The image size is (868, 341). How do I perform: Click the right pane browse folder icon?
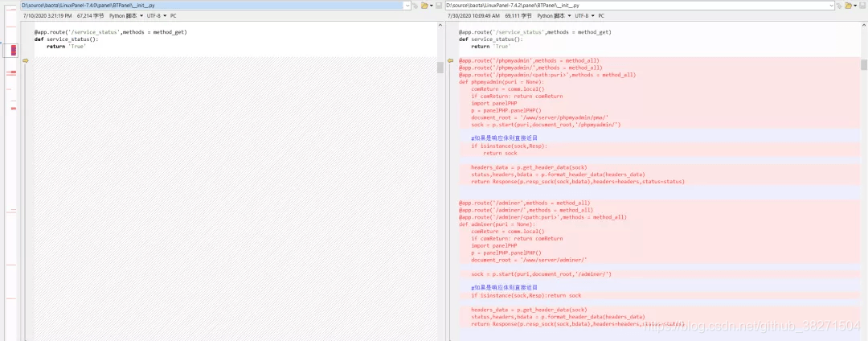point(848,6)
